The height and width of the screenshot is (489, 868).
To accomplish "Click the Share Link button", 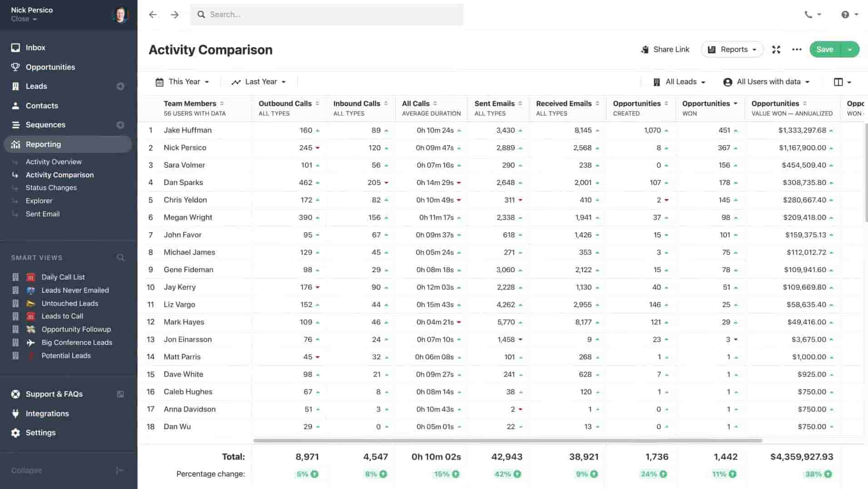I will [x=665, y=49].
